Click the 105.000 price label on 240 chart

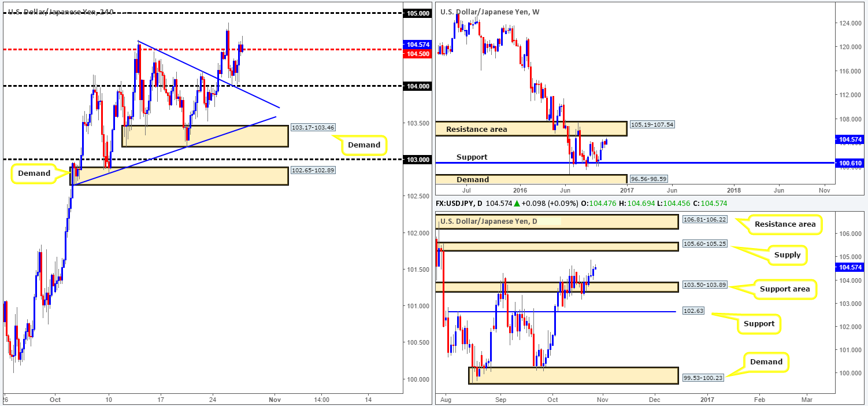tap(417, 13)
